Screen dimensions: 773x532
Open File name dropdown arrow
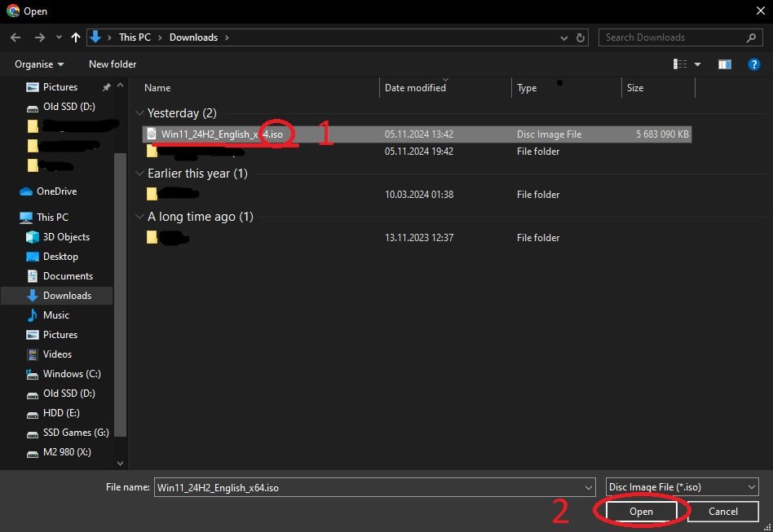pyautogui.click(x=589, y=488)
